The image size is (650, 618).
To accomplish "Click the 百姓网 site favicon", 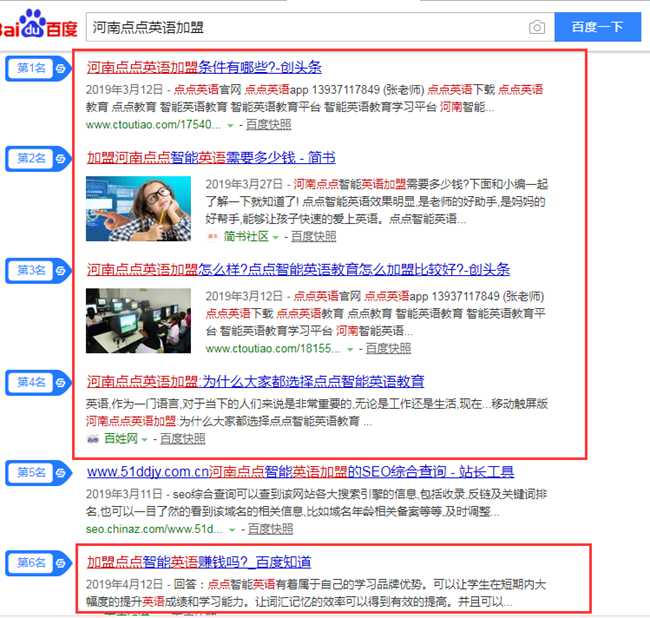I will click(93, 439).
